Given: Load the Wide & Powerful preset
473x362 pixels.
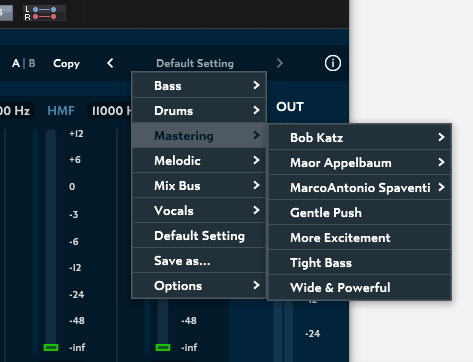Looking at the screenshot, I should (360, 287).
